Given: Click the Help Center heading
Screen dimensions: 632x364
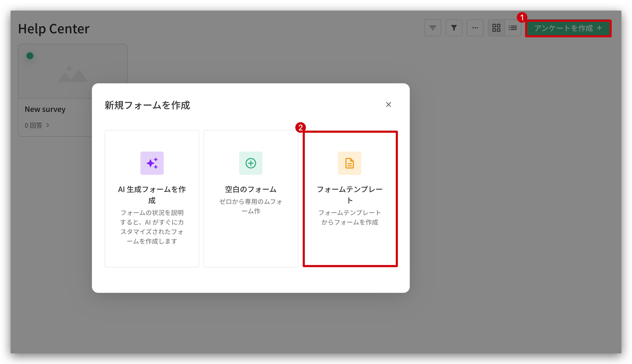Looking at the screenshot, I should [54, 29].
